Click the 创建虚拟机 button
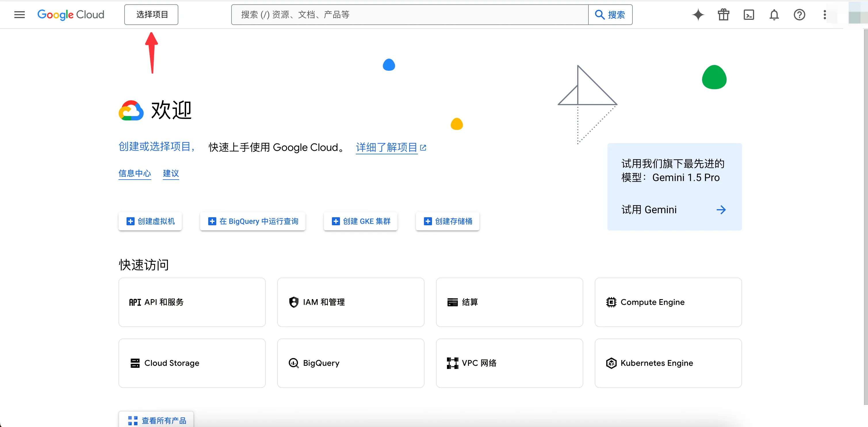The height and width of the screenshot is (427, 868). tap(150, 221)
